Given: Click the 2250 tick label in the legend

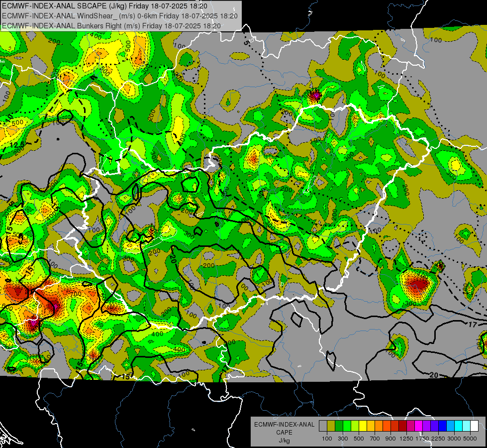Looking at the screenshot, I should click(x=439, y=439).
